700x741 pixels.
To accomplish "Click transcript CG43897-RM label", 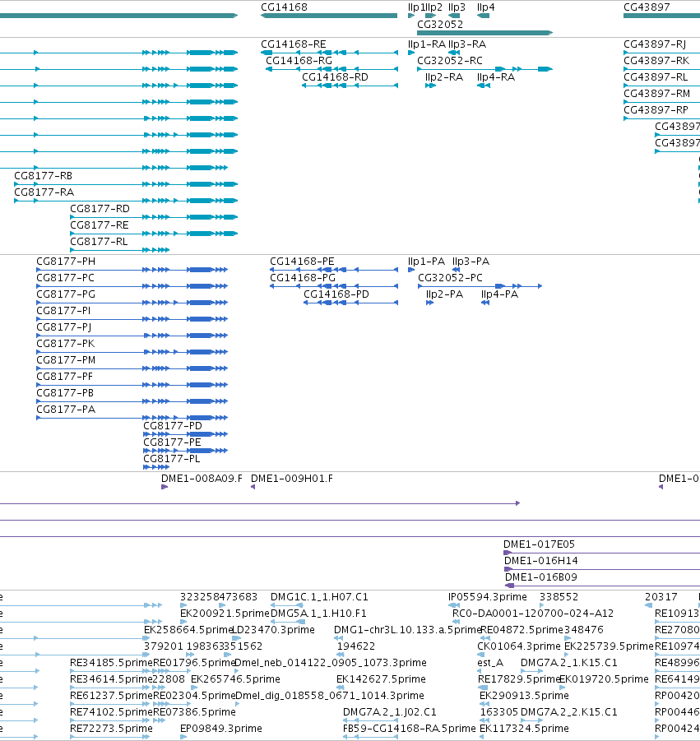I will tap(657, 94).
